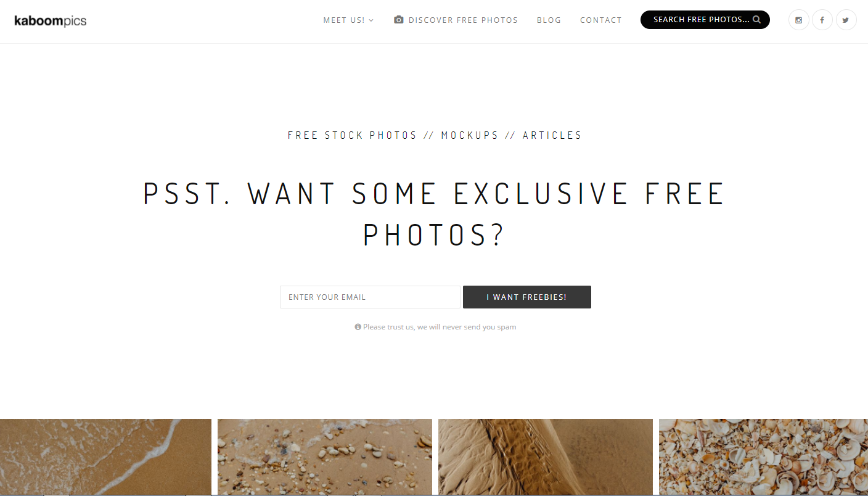
Task: Go to the BLOG page
Action: [x=549, y=20]
